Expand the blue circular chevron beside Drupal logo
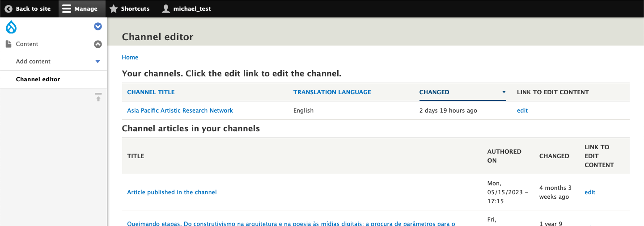 (98, 27)
